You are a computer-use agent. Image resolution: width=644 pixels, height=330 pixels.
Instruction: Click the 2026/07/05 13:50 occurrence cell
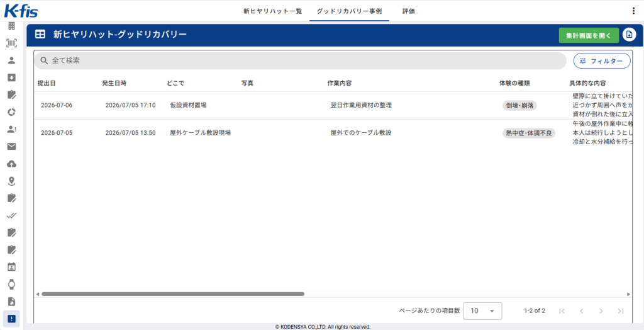[130, 133]
